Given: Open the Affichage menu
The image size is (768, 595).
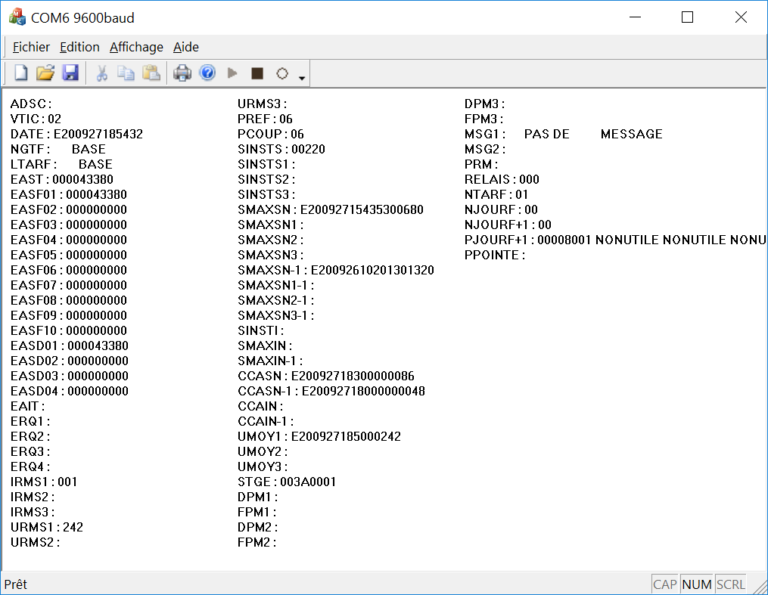Looking at the screenshot, I should [x=136, y=47].
